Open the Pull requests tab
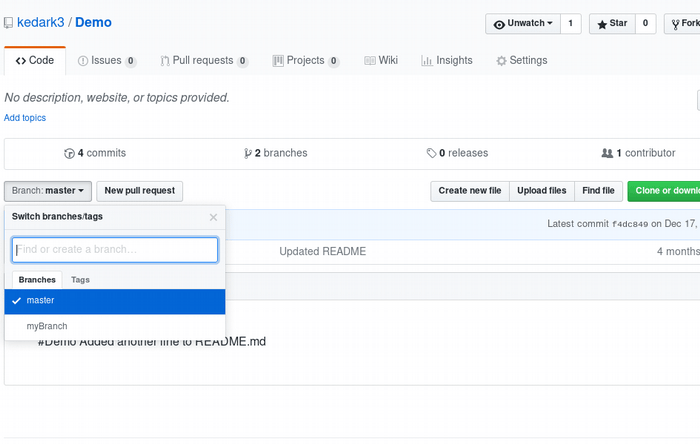 [203, 60]
